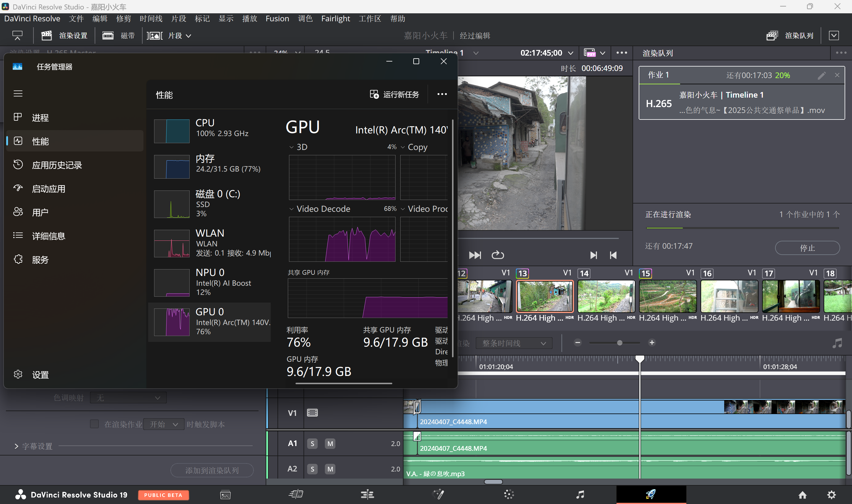Open the 片段 dropdown in toolbar
Screen dimensions: 852x504
170,36
